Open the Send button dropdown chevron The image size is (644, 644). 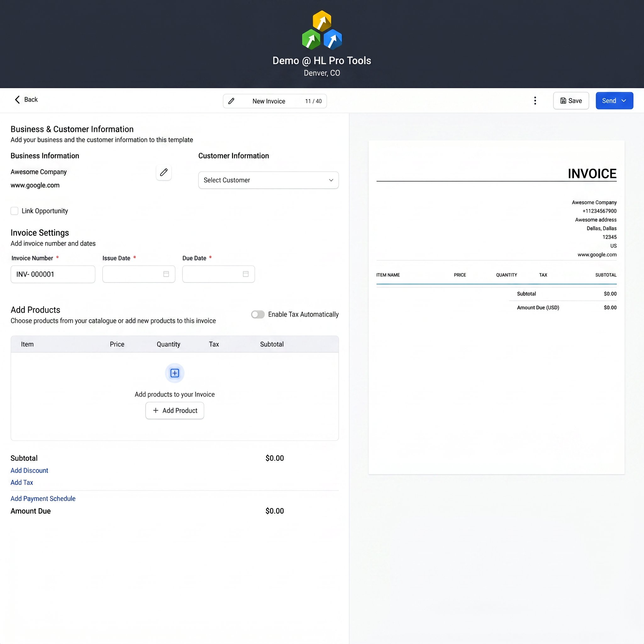coord(624,101)
